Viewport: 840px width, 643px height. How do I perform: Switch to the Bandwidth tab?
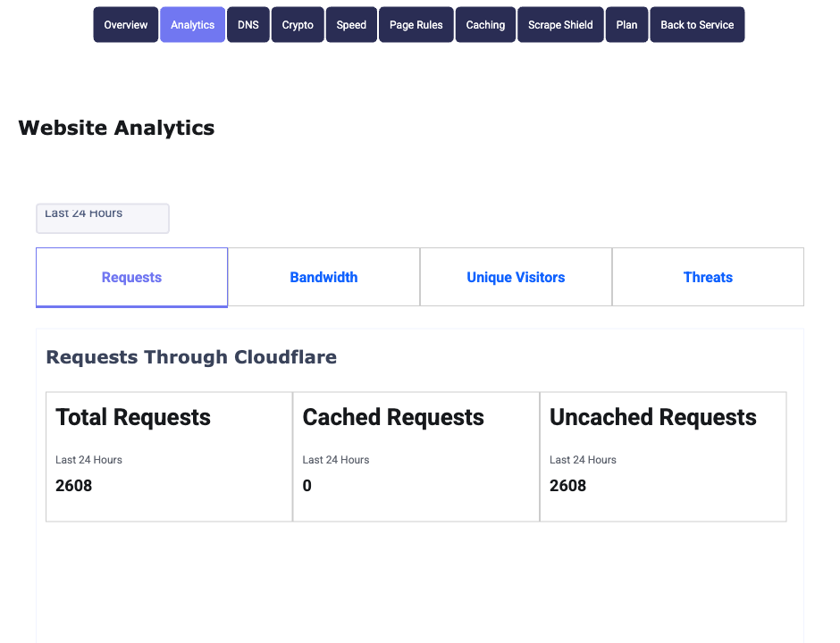[323, 278]
